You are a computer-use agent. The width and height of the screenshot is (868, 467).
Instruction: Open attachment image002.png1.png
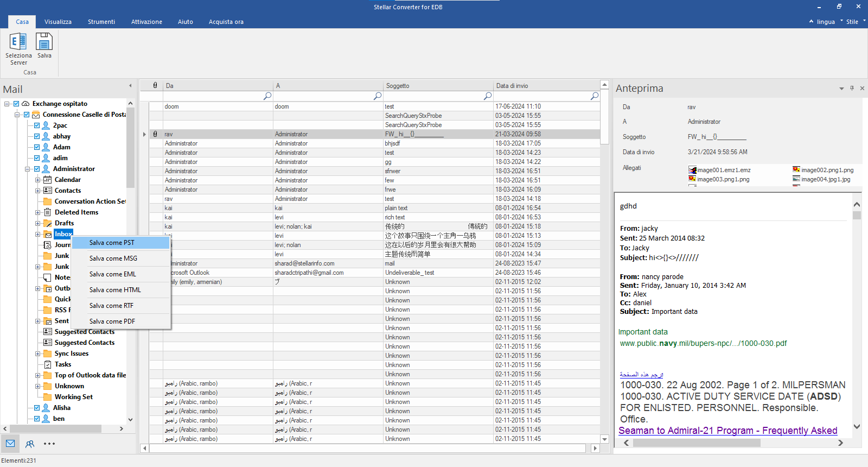[823, 170]
